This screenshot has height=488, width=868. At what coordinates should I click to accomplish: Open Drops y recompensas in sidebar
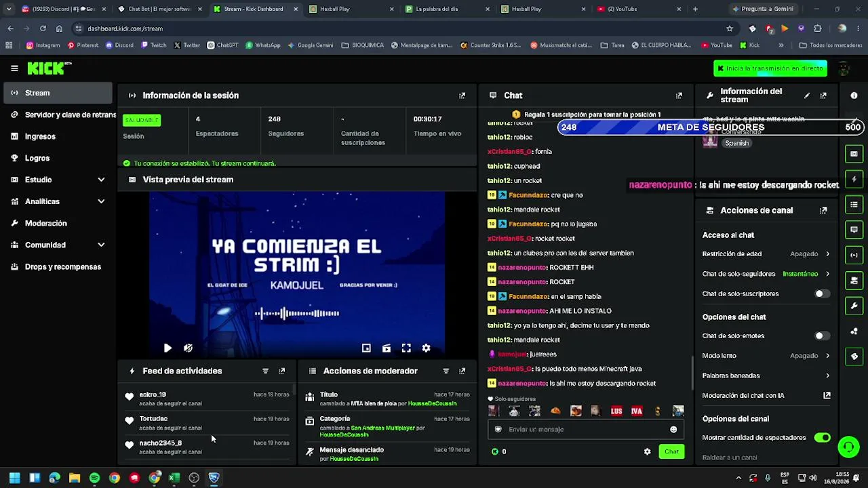tap(58, 266)
